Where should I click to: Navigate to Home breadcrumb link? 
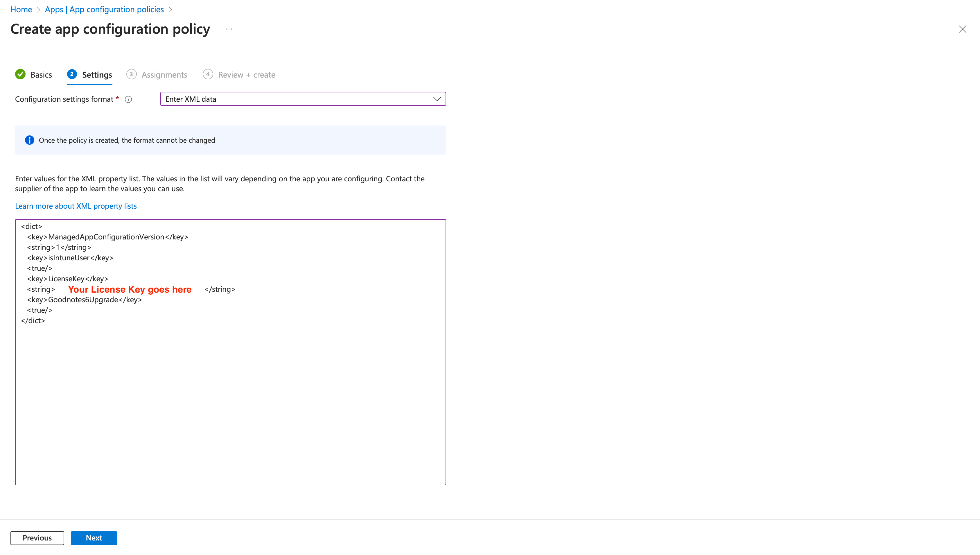pyautogui.click(x=21, y=10)
